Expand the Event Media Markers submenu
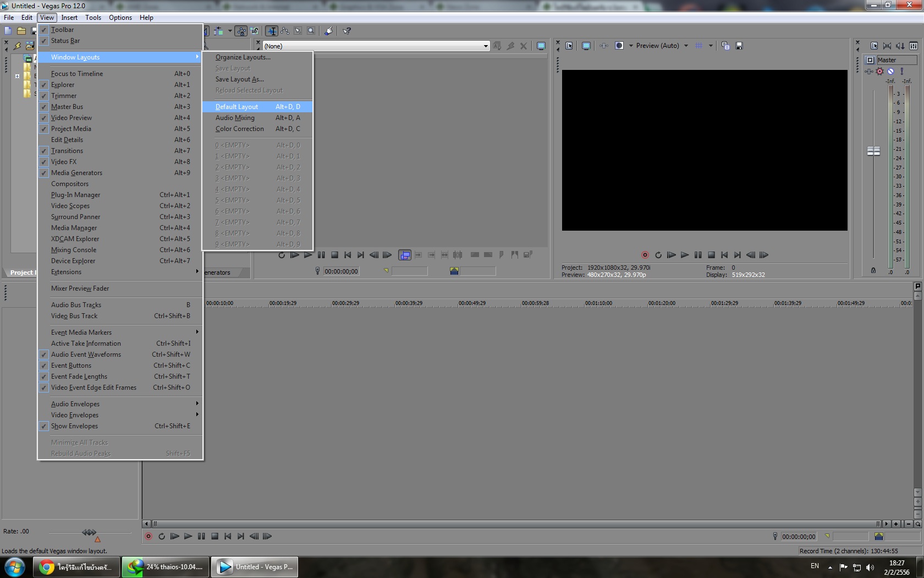The height and width of the screenshot is (578, 924). (120, 332)
